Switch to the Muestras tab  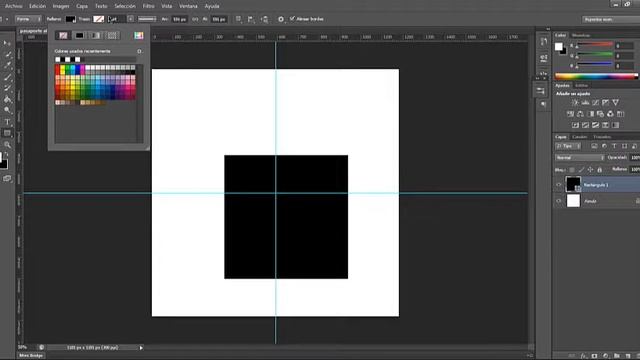pos(581,36)
